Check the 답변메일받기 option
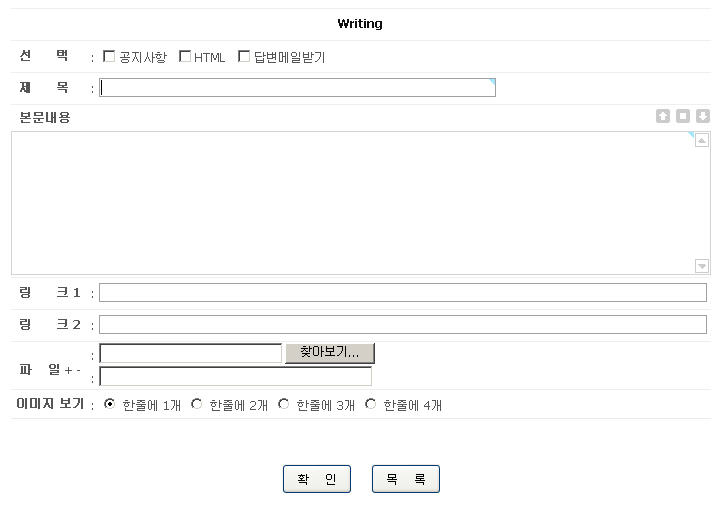726x518 pixels. pyautogui.click(x=244, y=57)
